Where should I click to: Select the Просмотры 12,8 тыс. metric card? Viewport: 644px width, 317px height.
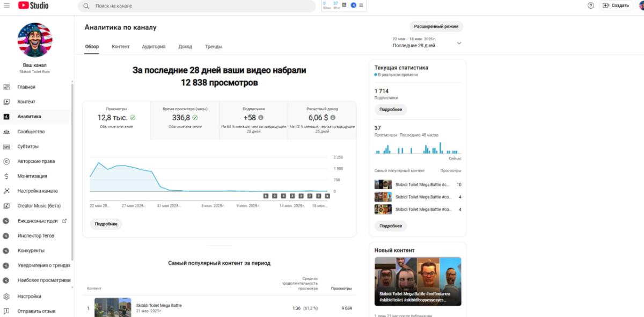tap(116, 120)
